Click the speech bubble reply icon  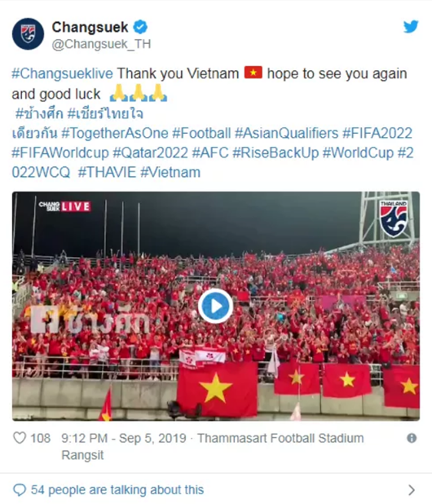pos(20,490)
